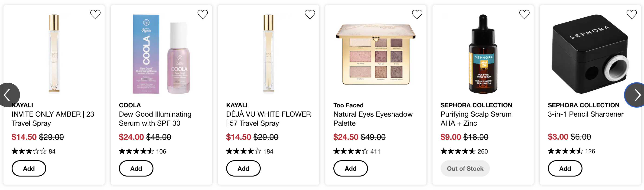Open the Natural Eyes Eyeshadow Palette title
644x190 pixels.
click(373, 119)
